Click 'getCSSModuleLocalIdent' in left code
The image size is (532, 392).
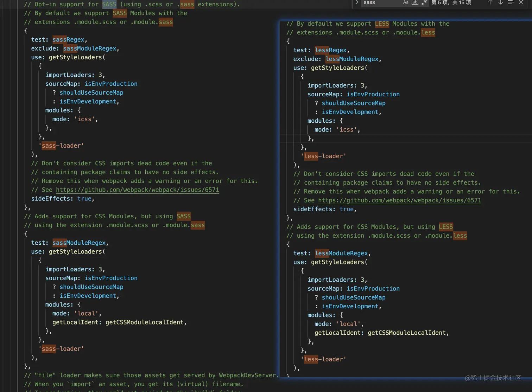click(144, 322)
